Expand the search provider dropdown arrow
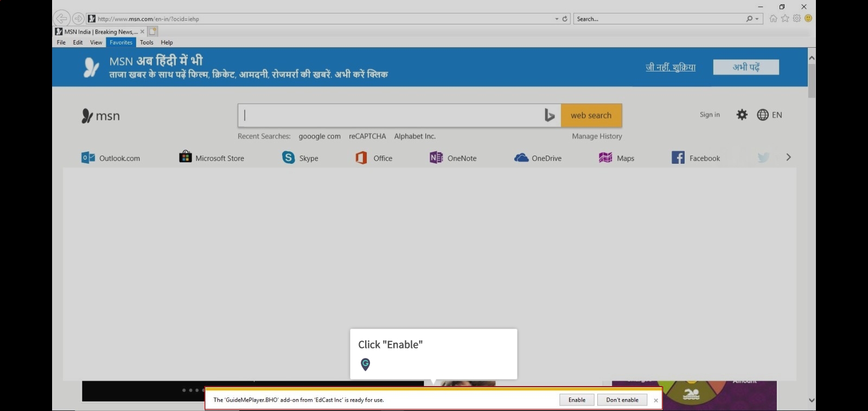The image size is (868, 411). coord(757,19)
